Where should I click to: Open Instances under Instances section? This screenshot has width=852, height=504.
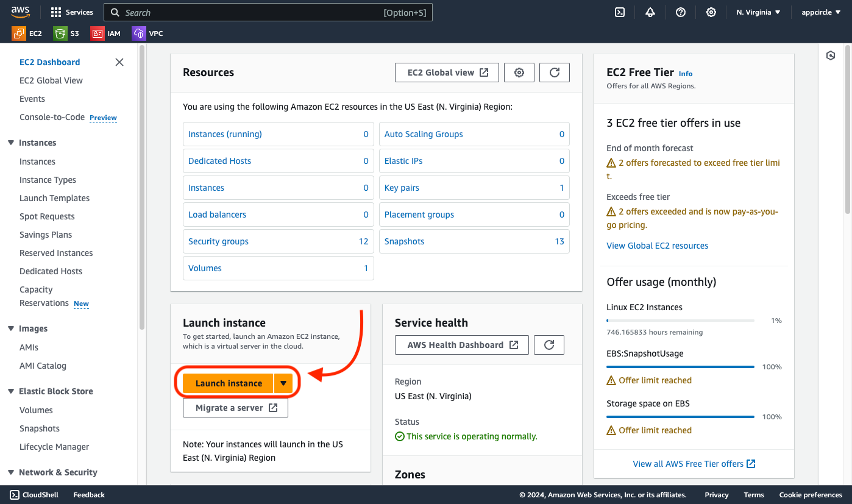click(37, 161)
